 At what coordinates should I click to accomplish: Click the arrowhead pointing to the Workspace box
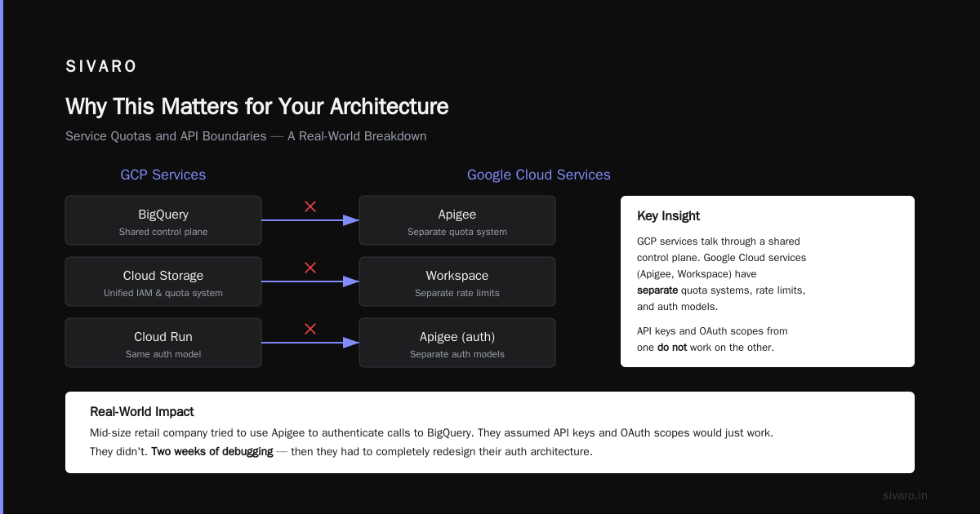point(351,281)
